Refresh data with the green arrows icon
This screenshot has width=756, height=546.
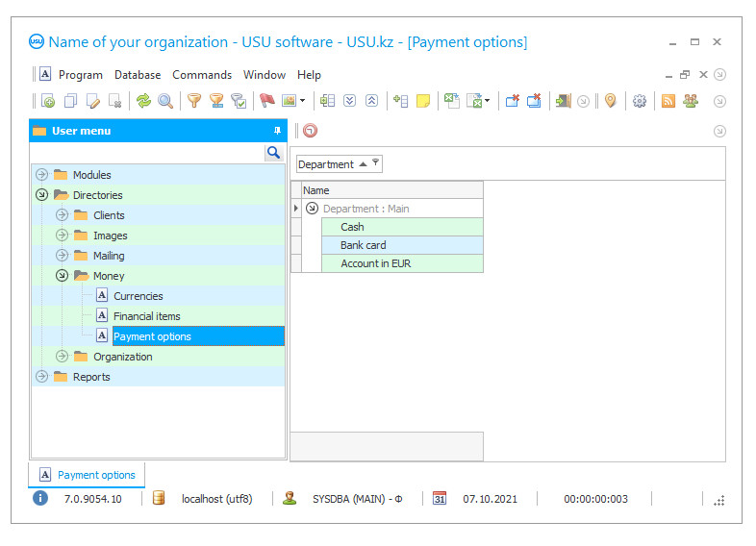pyautogui.click(x=143, y=101)
